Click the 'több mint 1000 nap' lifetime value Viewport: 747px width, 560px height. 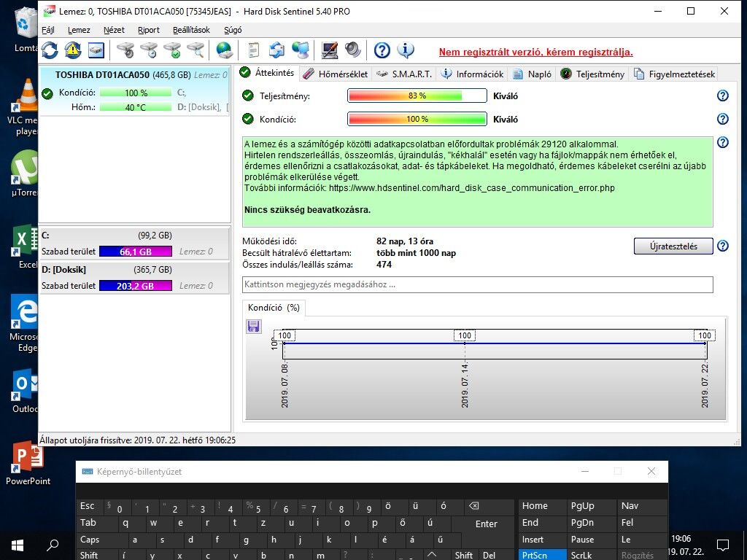point(416,253)
